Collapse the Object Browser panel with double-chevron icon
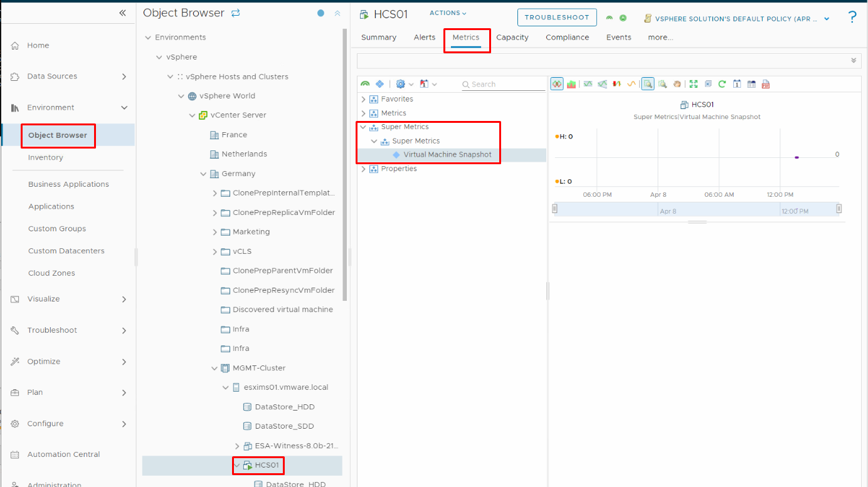Viewport: 868px width, 487px height. tap(337, 13)
